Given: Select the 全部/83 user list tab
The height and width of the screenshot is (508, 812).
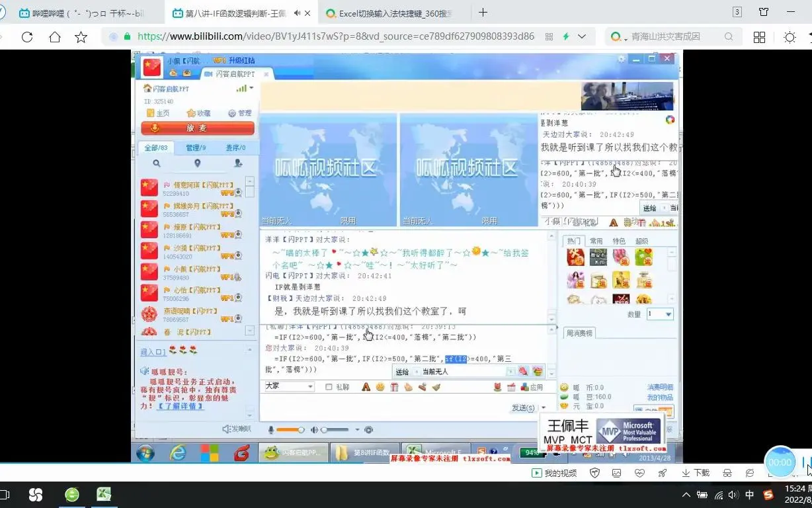Looking at the screenshot, I should point(156,148).
